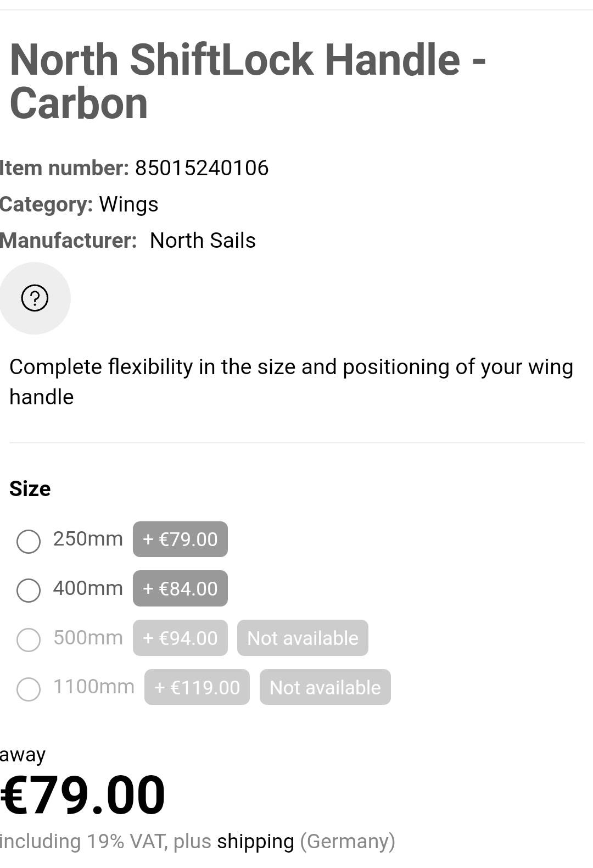Pick the 500mm size radio button
This screenshot has height=868, width=593.
point(29,640)
